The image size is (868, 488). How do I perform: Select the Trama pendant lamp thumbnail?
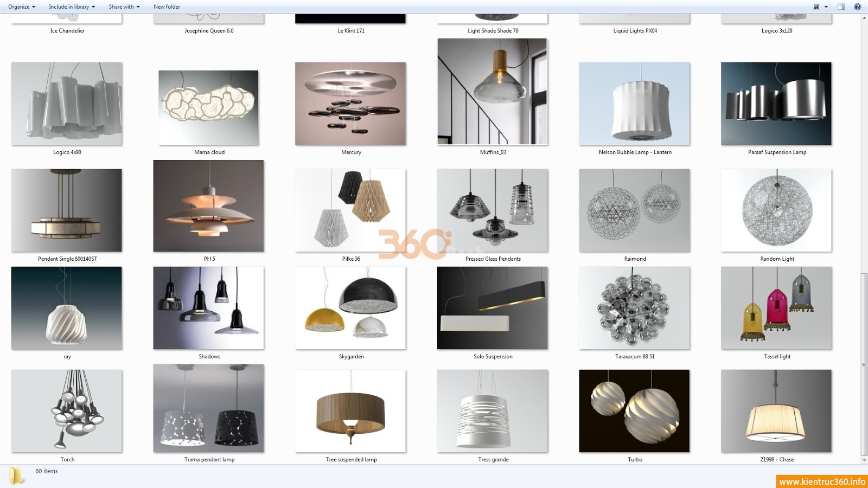pyautogui.click(x=209, y=408)
